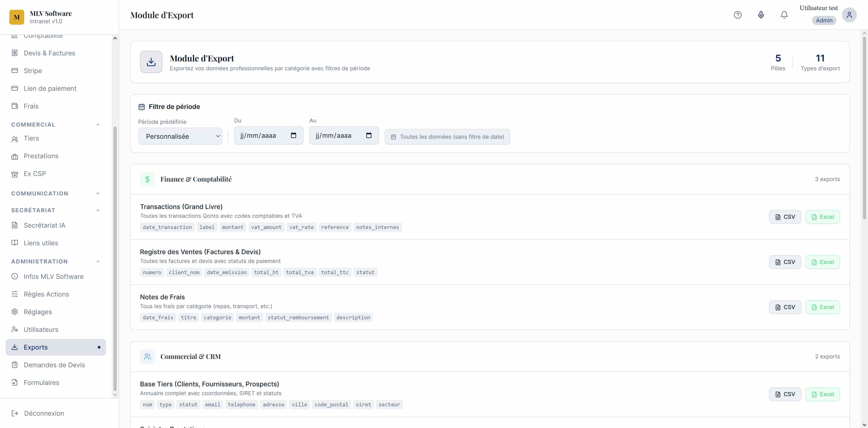The image size is (868, 428).
Task: Open Devis & Factures in sidebar
Action: pyautogui.click(x=56, y=53)
